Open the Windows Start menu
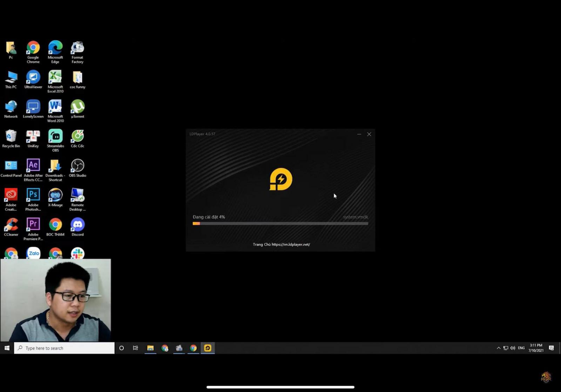This screenshot has height=392, width=561. 7,348
